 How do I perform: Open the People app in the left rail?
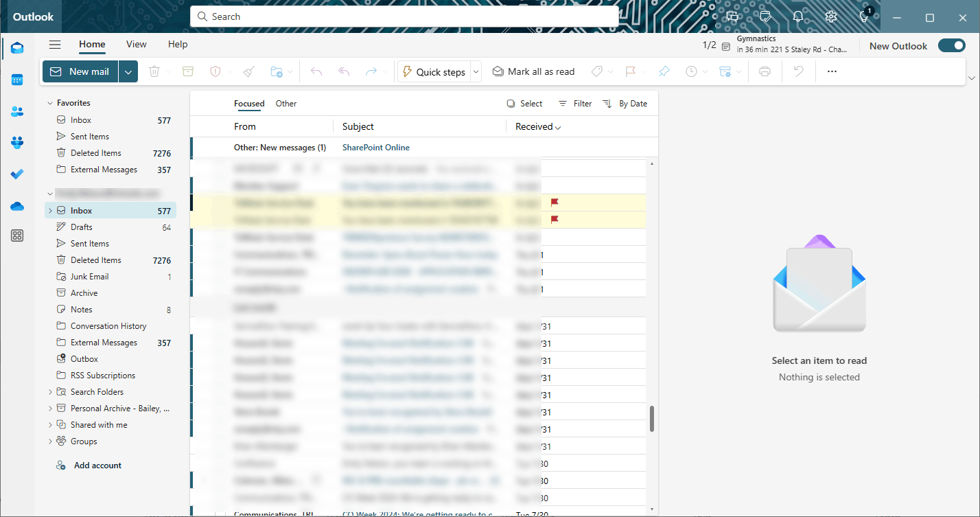(x=17, y=111)
